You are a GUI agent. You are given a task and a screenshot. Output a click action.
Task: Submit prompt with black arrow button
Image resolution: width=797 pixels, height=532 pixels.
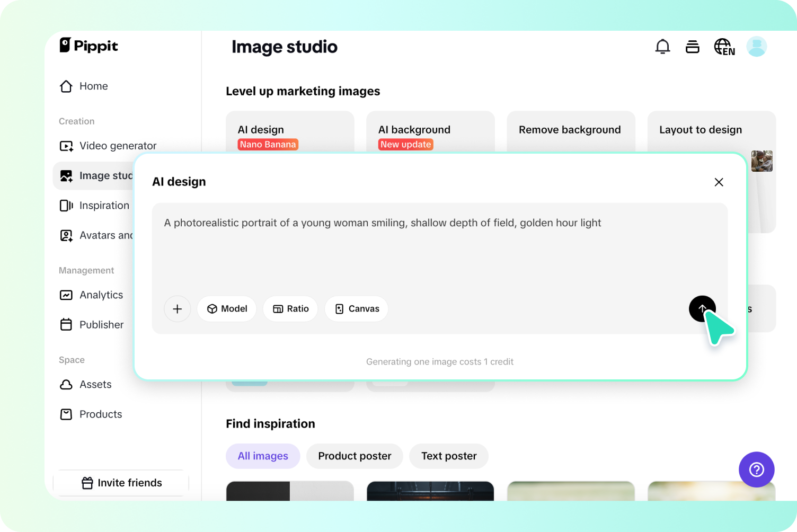tap(702, 308)
